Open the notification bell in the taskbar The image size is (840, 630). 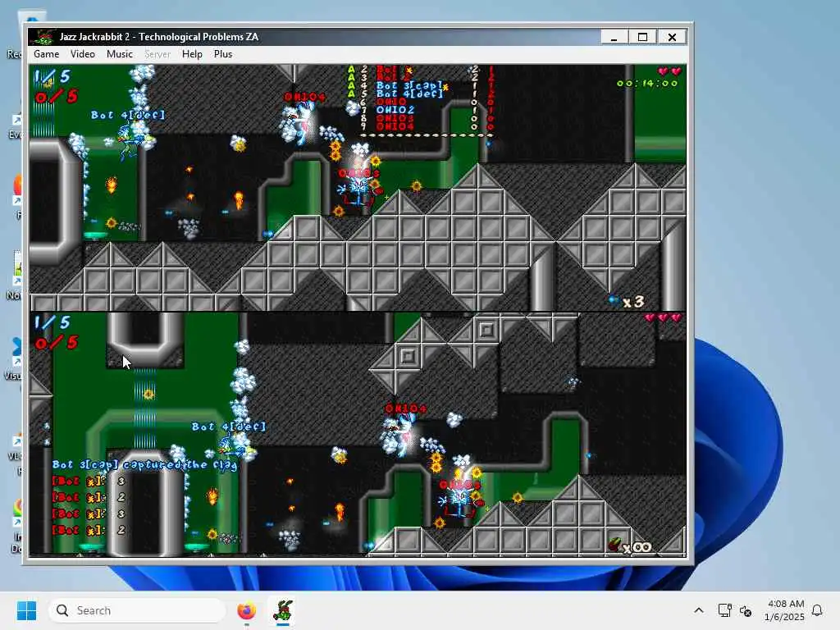(x=817, y=610)
